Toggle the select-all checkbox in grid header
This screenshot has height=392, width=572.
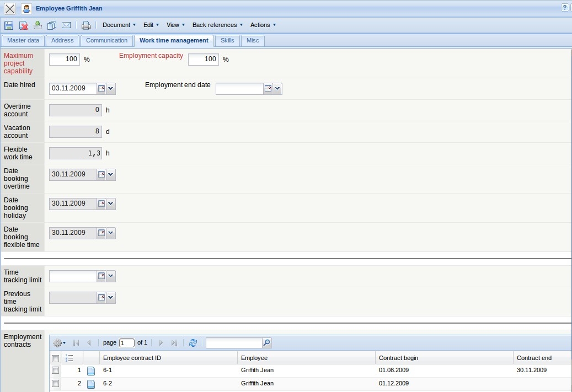(55, 358)
